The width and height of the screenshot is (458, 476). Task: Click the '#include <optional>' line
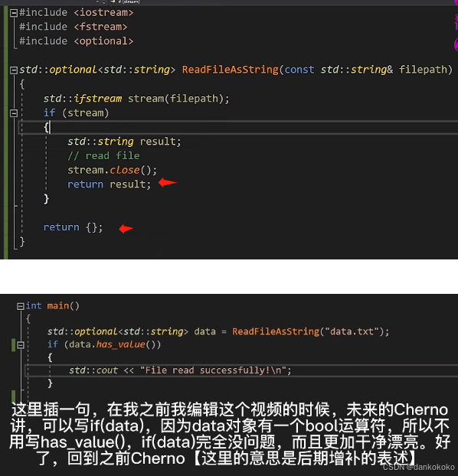(77, 41)
